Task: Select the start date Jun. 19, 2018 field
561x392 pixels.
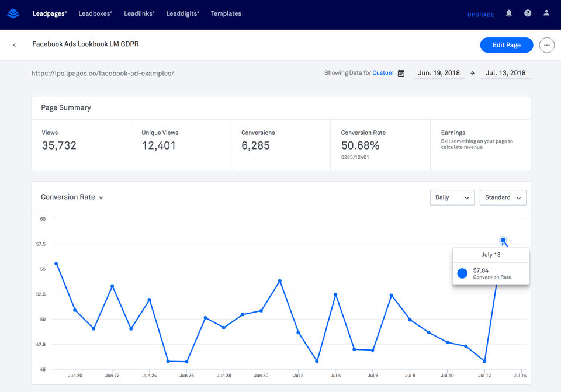Action: pyautogui.click(x=439, y=73)
